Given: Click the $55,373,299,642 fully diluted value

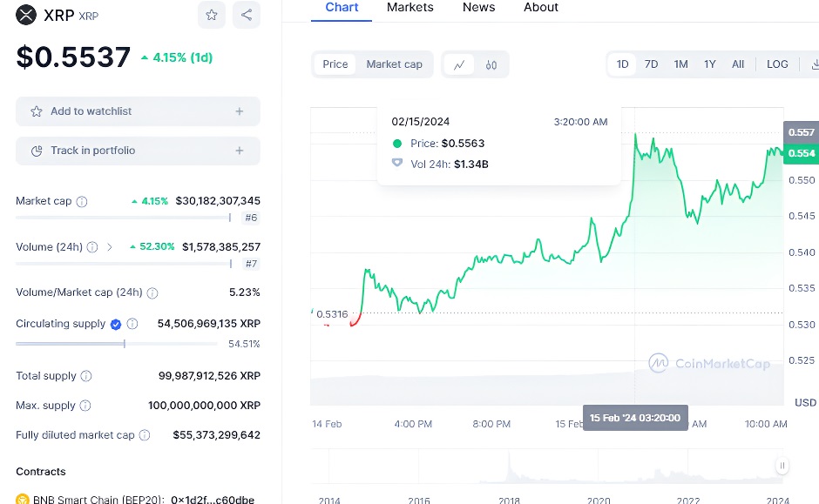Looking at the screenshot, I should [x=217, y=434].
